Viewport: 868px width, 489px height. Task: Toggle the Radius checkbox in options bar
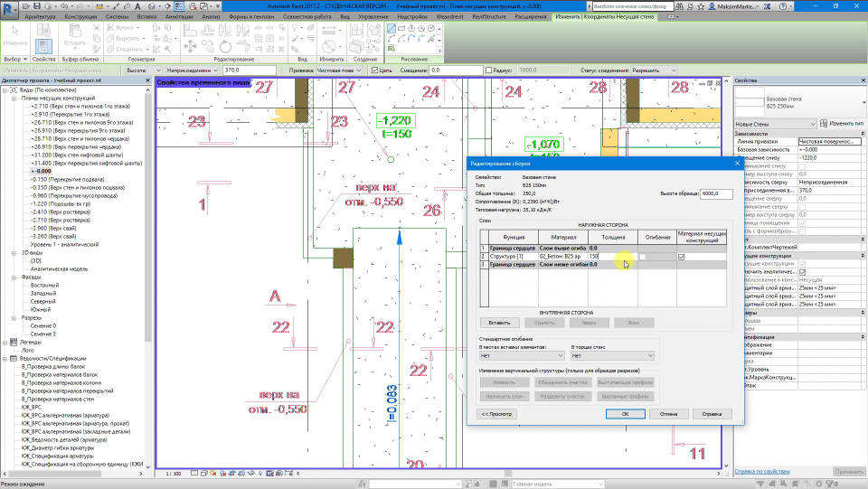(x=488, y=71)
